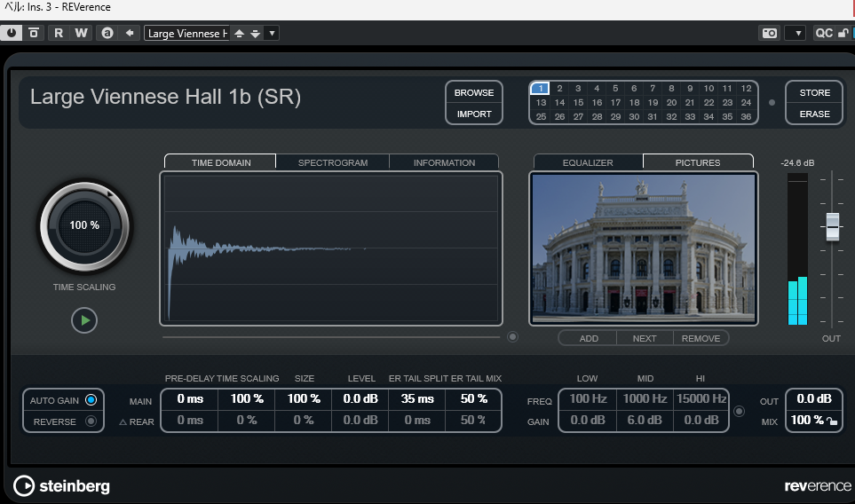
Task: Select program slot 2
Action: tap(559, 88)
